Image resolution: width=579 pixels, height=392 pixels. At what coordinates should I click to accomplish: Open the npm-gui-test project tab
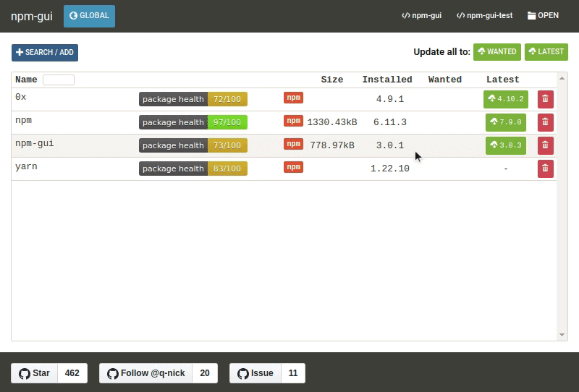pos(484,15)
